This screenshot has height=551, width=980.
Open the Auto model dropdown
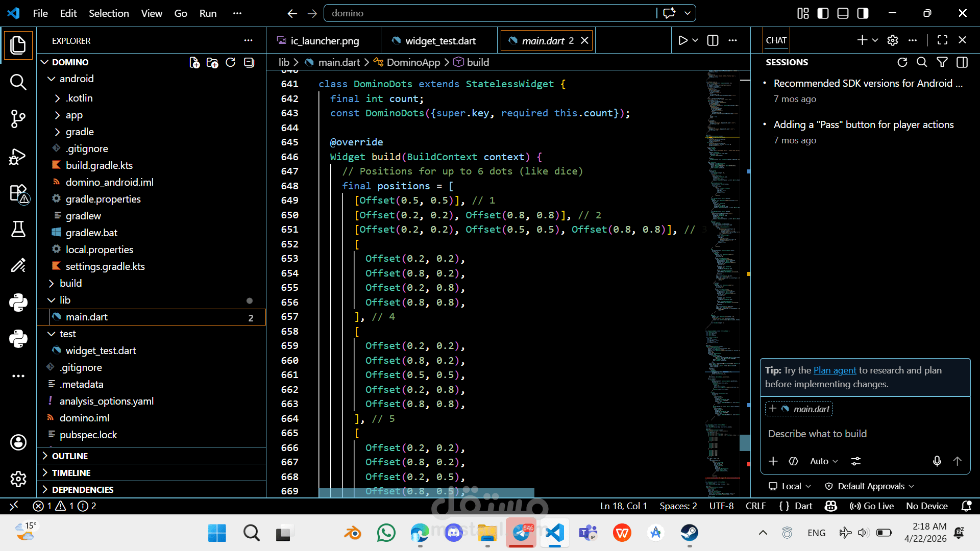[x=823, y=461]
